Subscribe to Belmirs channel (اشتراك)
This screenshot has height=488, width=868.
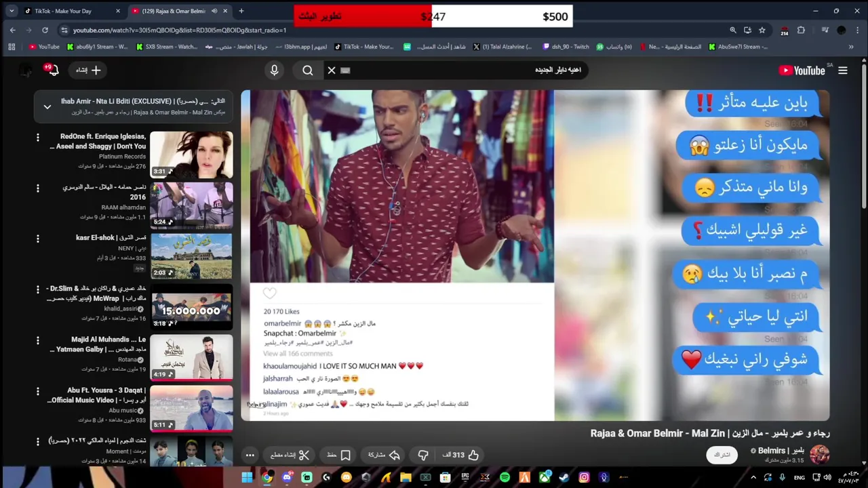722,455
